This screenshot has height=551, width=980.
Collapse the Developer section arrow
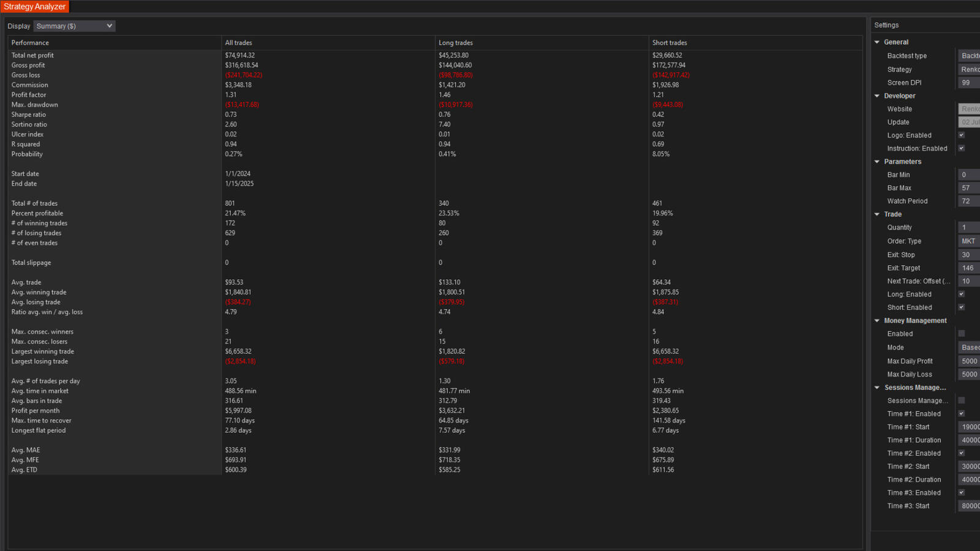click(877, 96)
